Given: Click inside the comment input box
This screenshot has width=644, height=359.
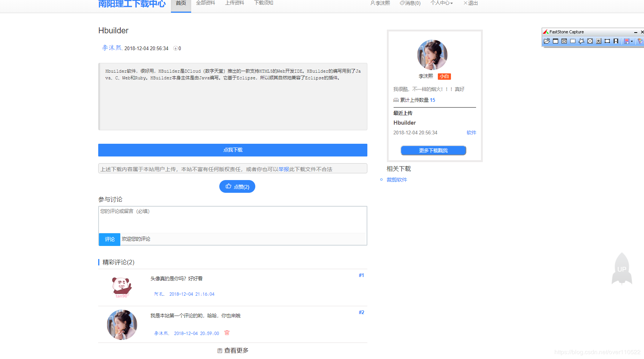Looking at the screenshot, I should click(x=232, y=219).
